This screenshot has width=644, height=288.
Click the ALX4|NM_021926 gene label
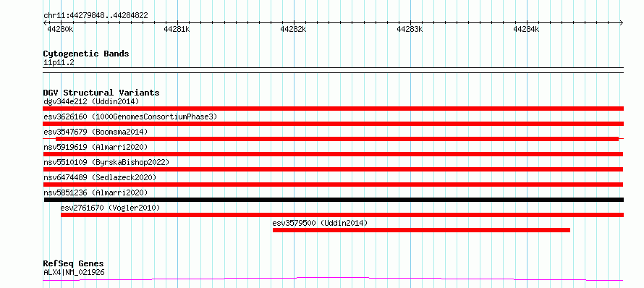[74, 272]
